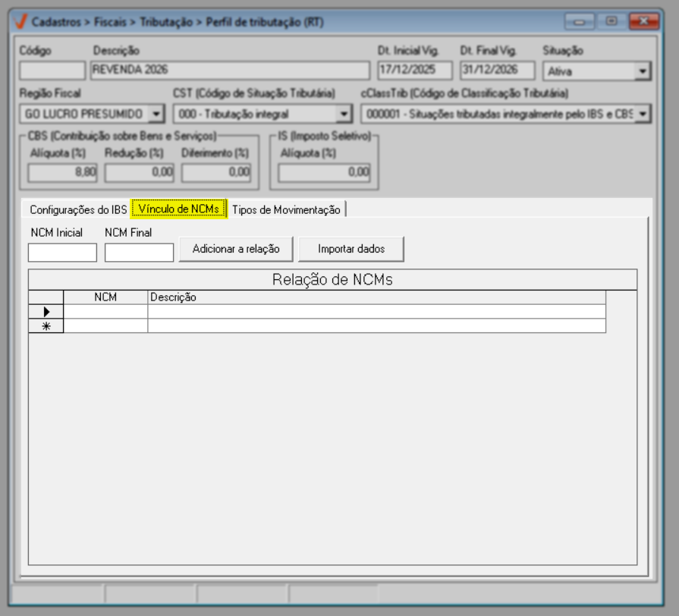This screenshot has height=616, width=679.
Task: Click the application logo icon in title bar
Action: pos(20,22)
